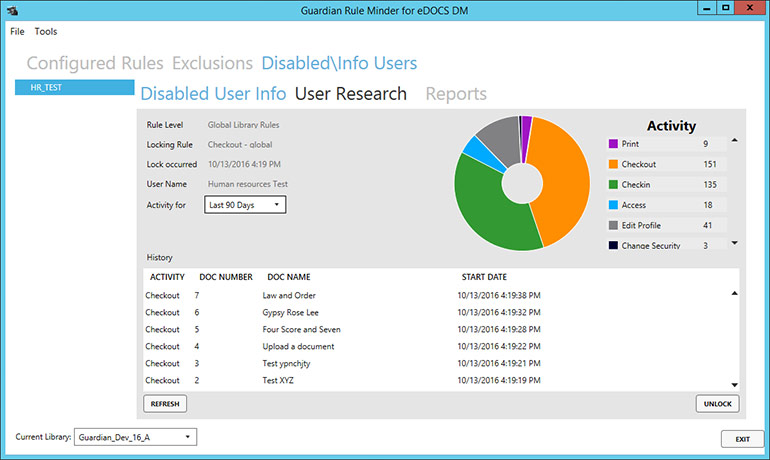Click the blue Access pie slice
Image resolution: width=770 pixels, height=460 pixels.
(x=483, y=155)
